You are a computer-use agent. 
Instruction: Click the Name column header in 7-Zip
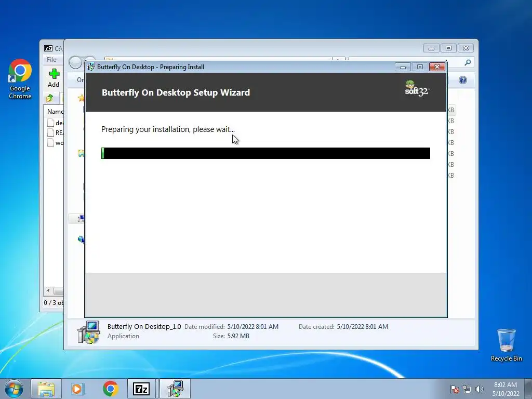click(55, 111)
